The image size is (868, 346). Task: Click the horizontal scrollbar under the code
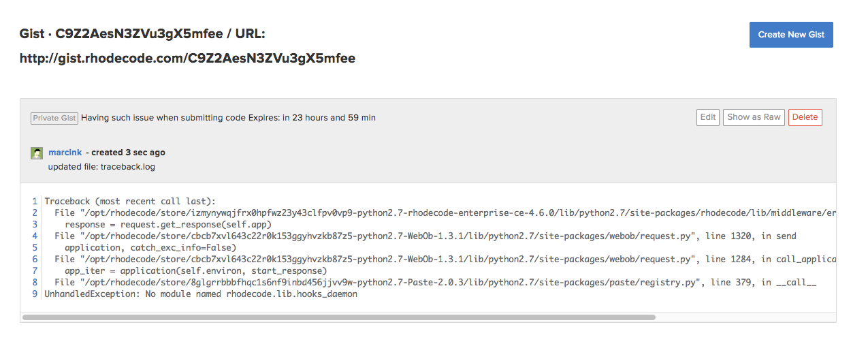pyautogui.click(x=338, y=317)
